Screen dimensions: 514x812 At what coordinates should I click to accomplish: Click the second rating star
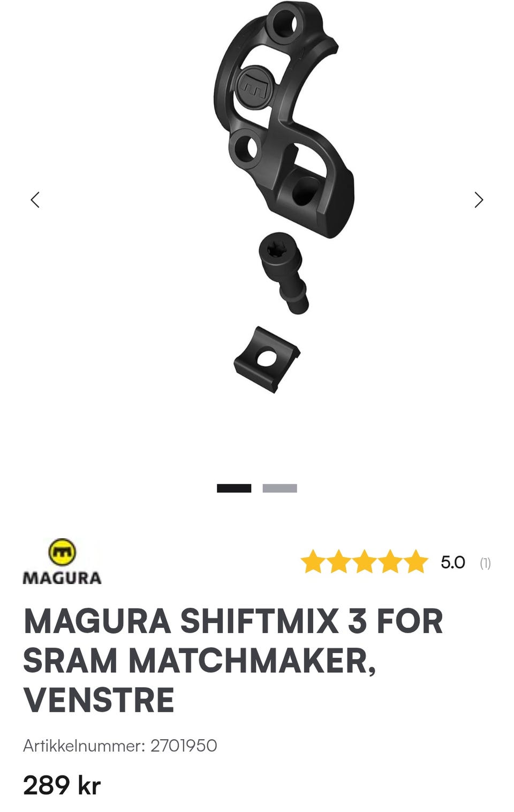[x=338, y=562]
